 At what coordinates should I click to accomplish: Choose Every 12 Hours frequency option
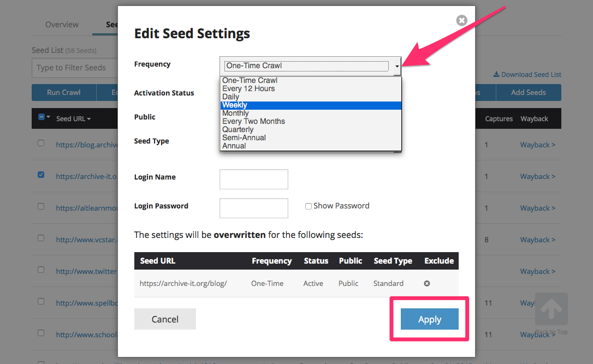click(x=248, y=88)
